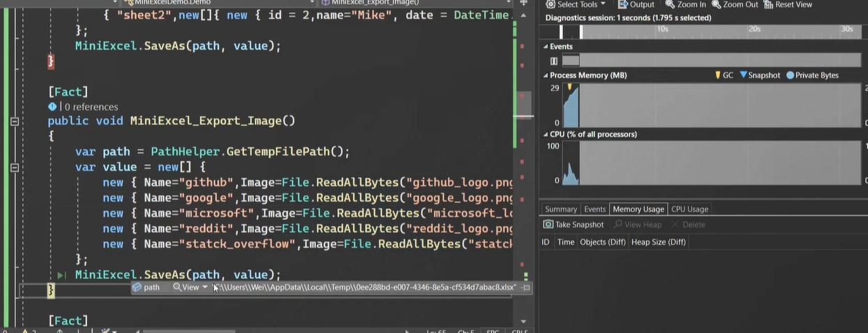The width and height of the screenshot is (868, 333).
Task: Click the Run to Click arrow beside SaveAs
Action: [61, 275]
